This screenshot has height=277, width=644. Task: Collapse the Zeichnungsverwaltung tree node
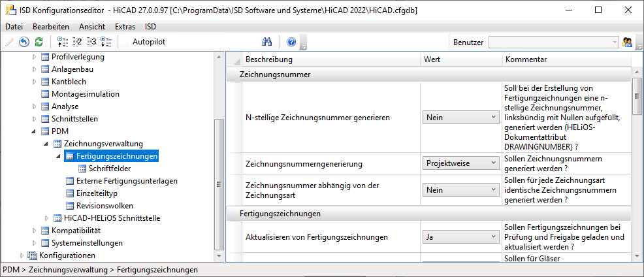[46, 144]
